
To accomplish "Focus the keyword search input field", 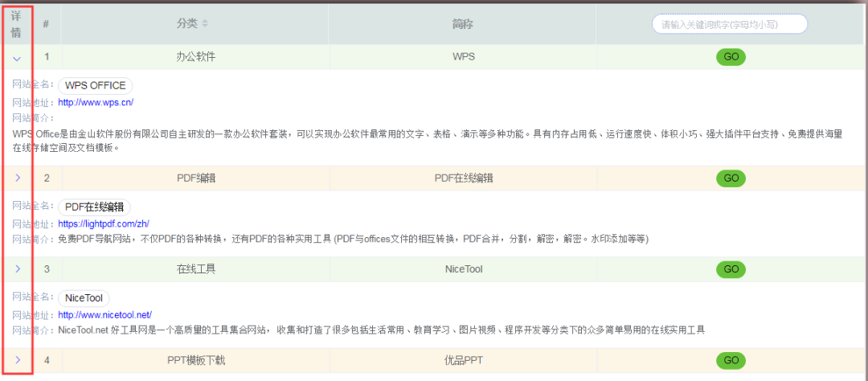I will coord(729,25).
